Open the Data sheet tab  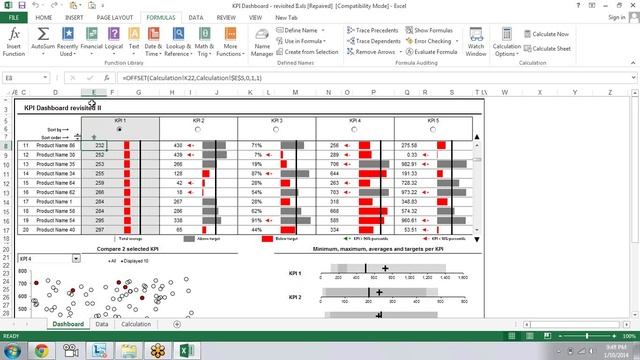pyautogui.click(x=102, y=324)
